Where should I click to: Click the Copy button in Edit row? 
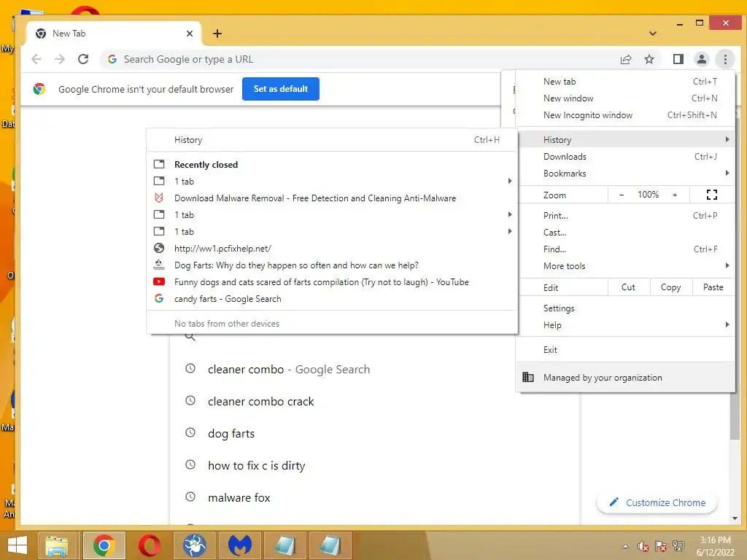[671, 287]
